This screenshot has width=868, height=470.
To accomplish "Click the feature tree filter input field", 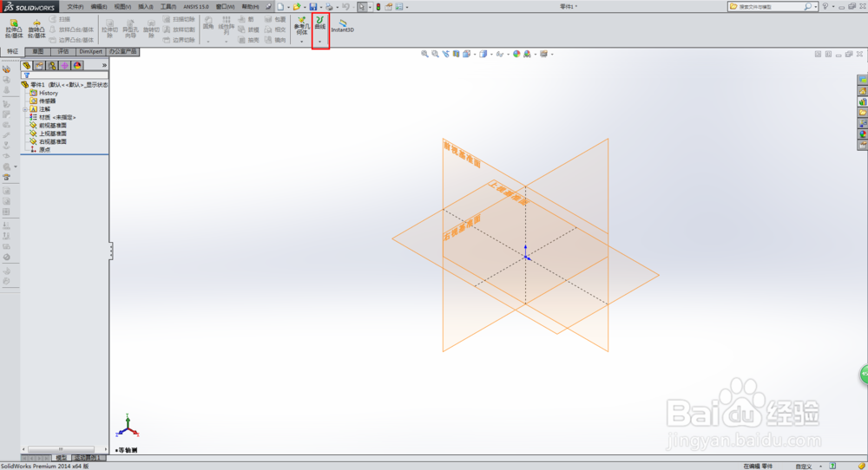I will point(65,75).
